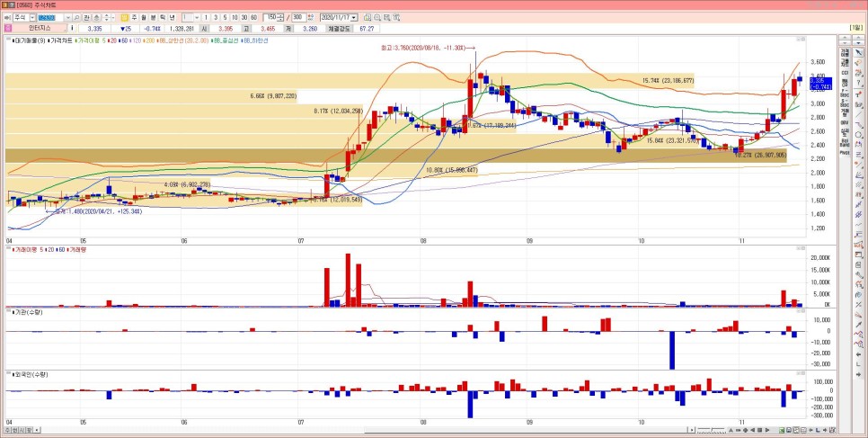Click the print chart icon beside the date

pyautogui.click(x=387, y=17)
